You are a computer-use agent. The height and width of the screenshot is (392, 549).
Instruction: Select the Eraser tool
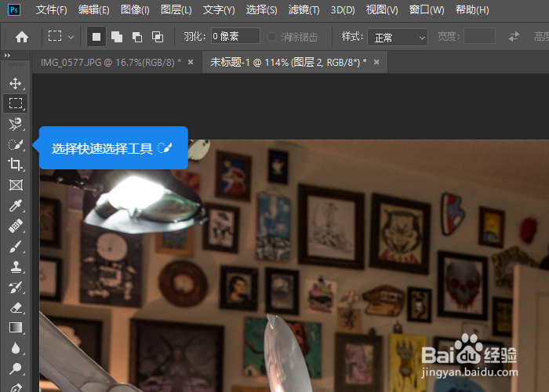point(16,307)
